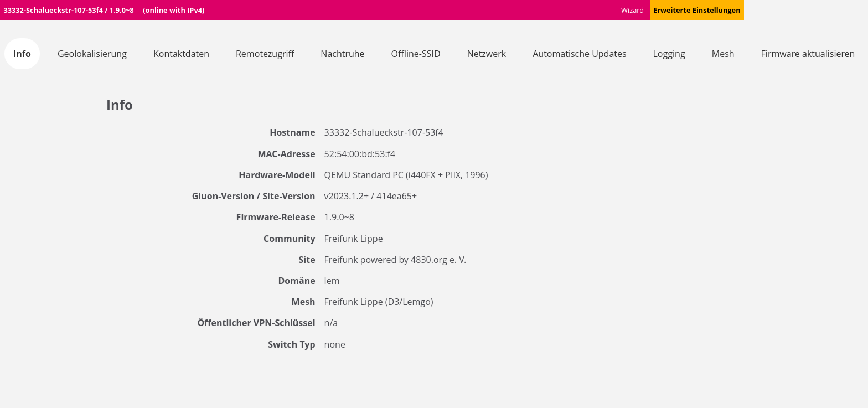Open the Offline-SSID tab
The image size is (868, 408).
click(x=416, y=54)
